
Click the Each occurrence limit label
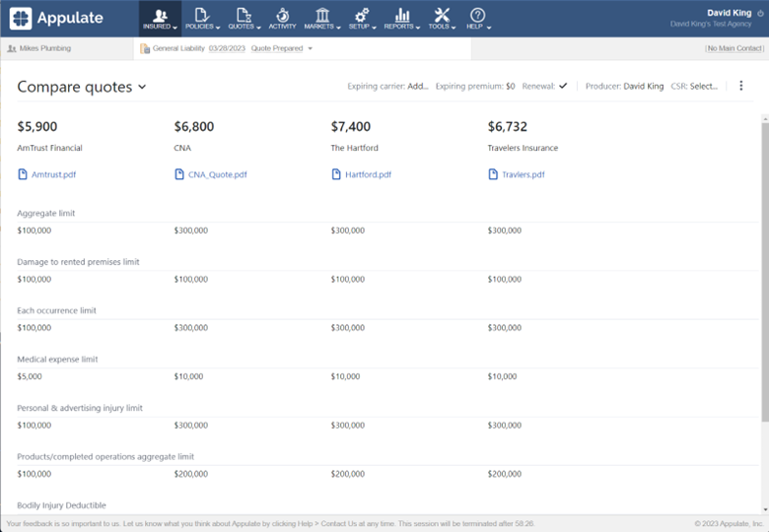[x=57, y=310]
